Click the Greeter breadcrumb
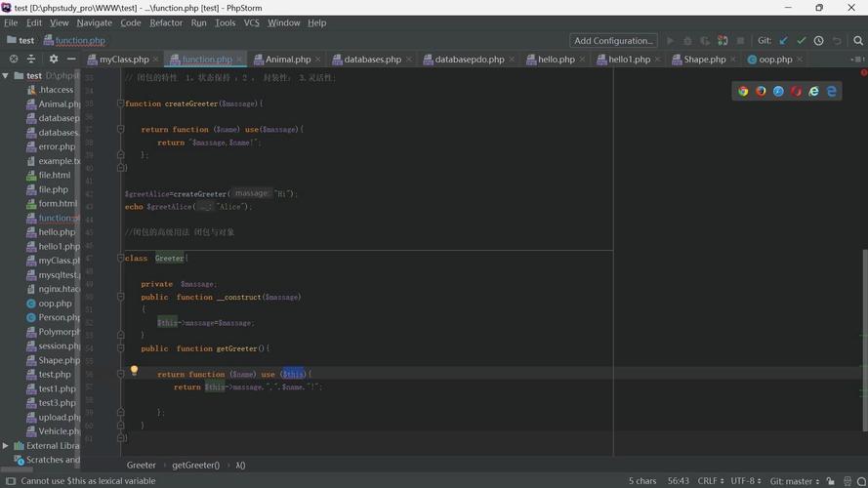The image size is (868, 488). click(x=142, y=466)
